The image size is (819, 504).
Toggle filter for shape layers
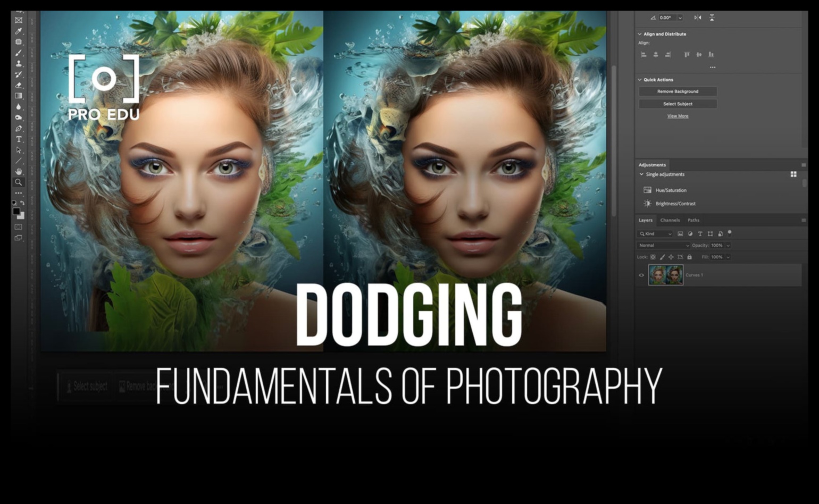click(x=710, y=234)
